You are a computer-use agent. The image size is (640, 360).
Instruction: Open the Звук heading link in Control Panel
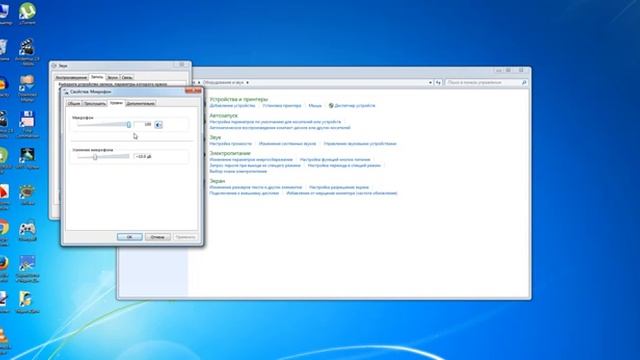click(x=215, y=138)
